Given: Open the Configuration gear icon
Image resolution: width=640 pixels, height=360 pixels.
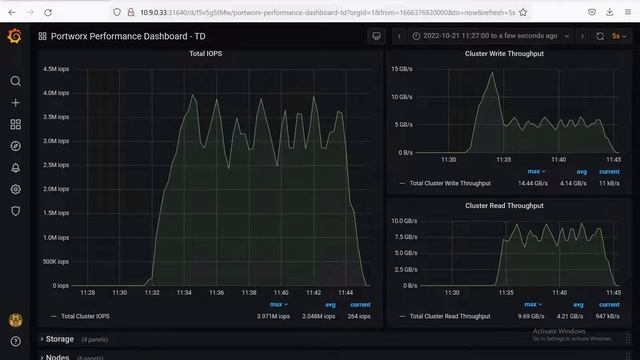Looking at the screenshot, I should 16,189.
